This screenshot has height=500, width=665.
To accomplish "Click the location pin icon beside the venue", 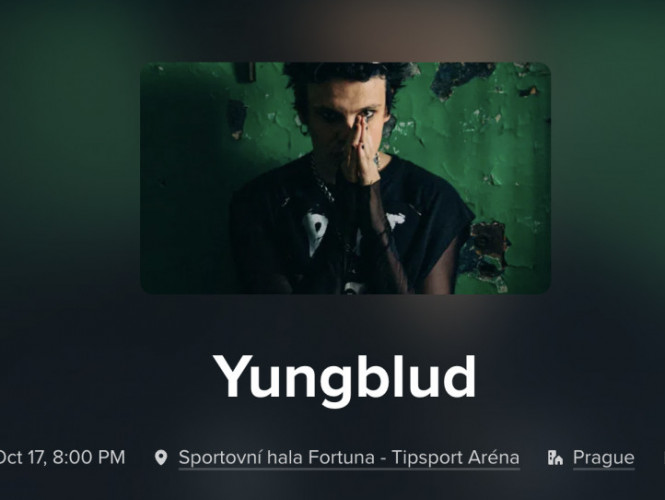I will (161, 458).
